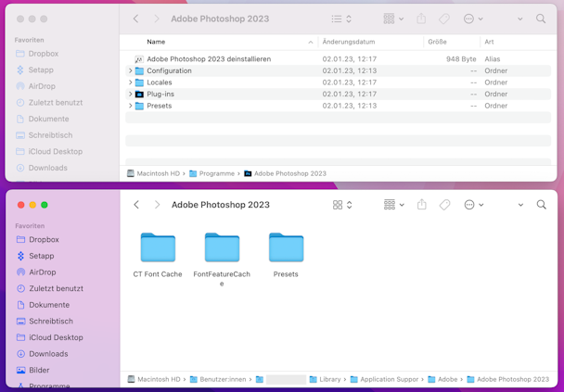Open group-by menu in bottom window
This screenshot has width=564, height=392.
tap(394, 205)
